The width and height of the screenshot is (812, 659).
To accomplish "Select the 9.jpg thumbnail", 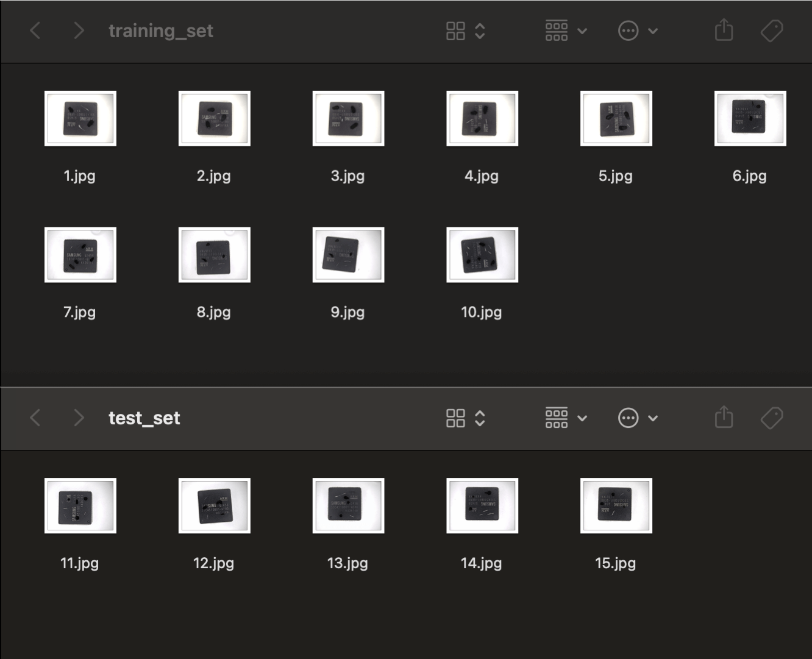I will coord(348,255).
